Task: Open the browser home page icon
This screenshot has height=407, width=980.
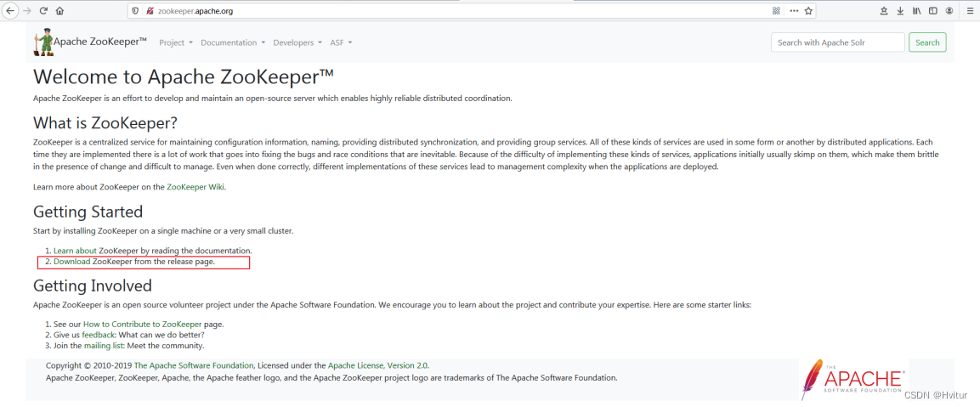Action: (x=59, y=11)
